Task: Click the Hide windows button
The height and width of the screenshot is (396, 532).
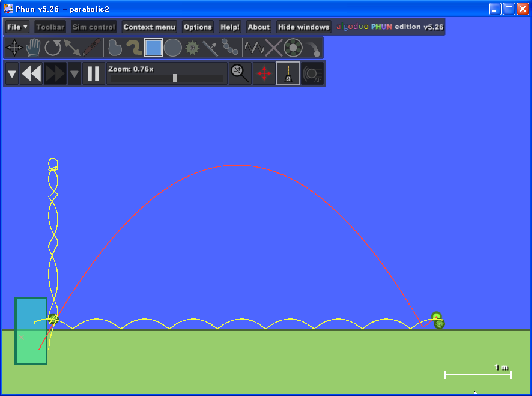Action: coord(304,27)
